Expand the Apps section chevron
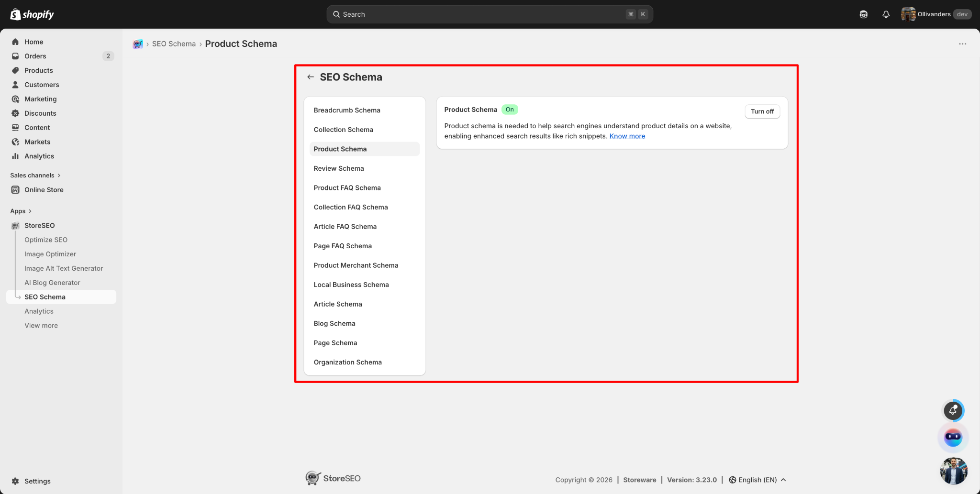Image resolution: width=980 pixels, height=494 pixels. 30,211
